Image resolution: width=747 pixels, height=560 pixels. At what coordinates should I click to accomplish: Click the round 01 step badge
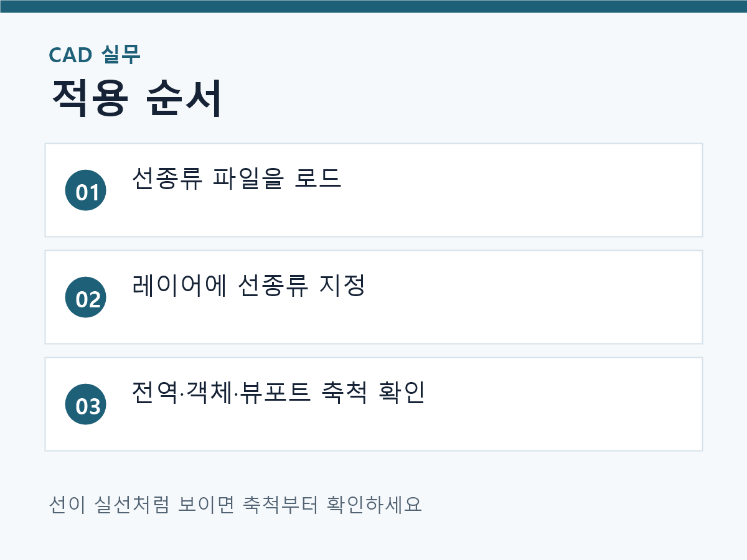point(86,190)
